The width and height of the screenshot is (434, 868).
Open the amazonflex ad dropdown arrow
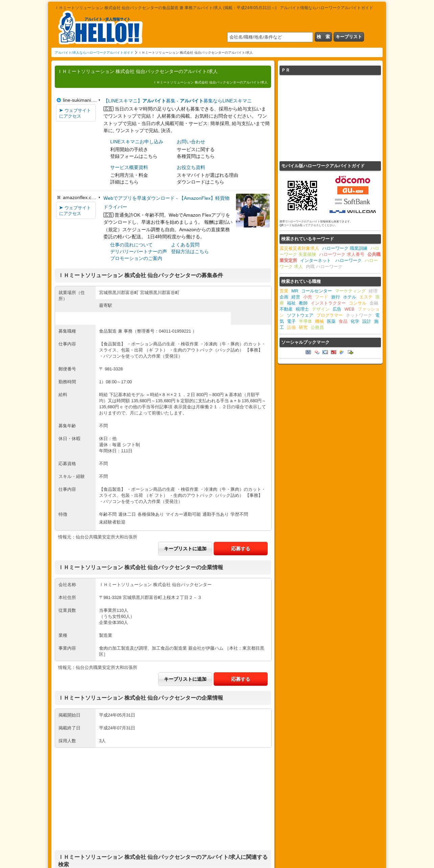coord(99,197)
